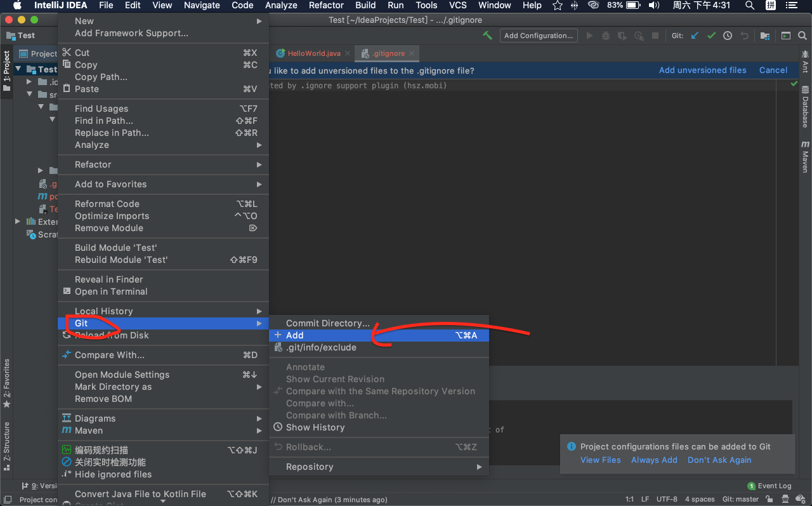Open the Analyze submenu

[x=163, y=145]
